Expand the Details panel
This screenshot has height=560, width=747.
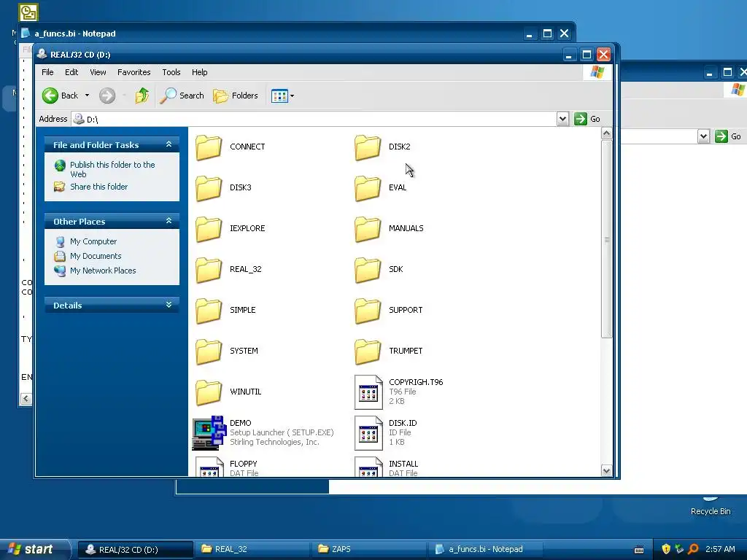[169, 305]
